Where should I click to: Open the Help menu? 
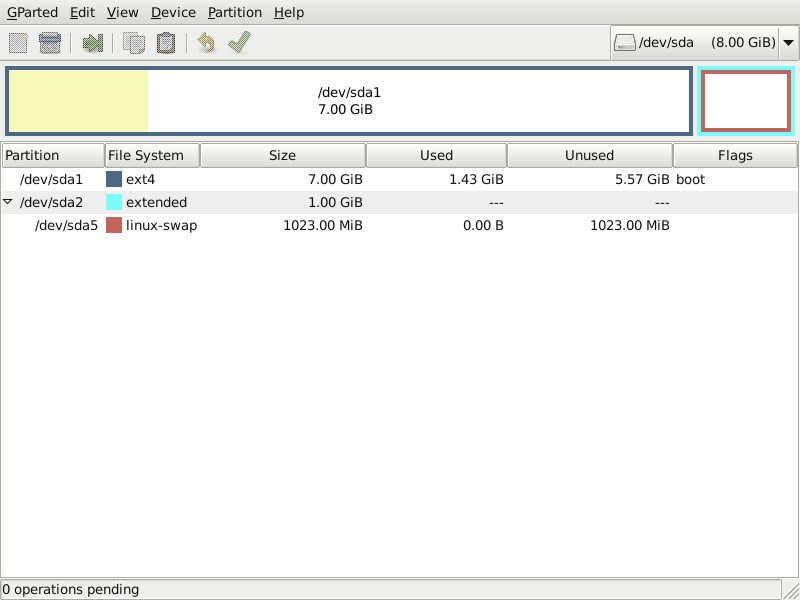click(x=288, y=12)
